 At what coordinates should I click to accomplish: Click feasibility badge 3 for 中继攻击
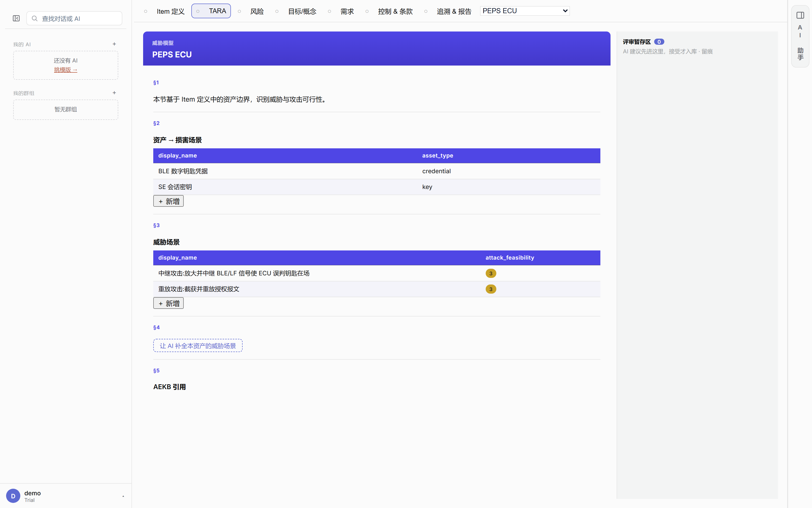click(490, 273)
